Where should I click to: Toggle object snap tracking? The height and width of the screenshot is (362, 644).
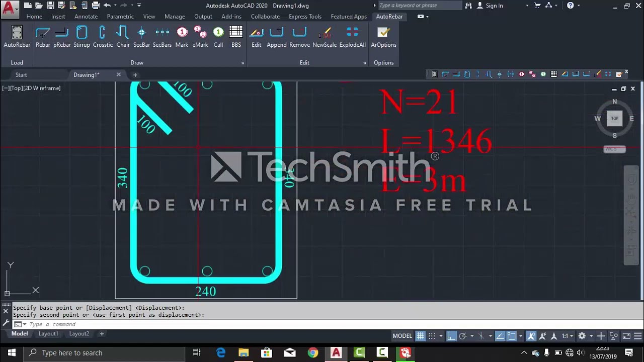tap(500, 336)
